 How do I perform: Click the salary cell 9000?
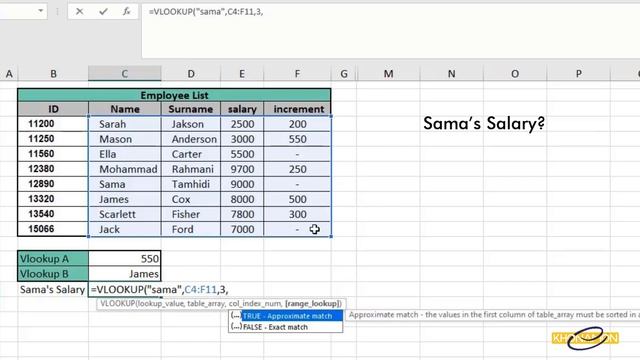242,184
